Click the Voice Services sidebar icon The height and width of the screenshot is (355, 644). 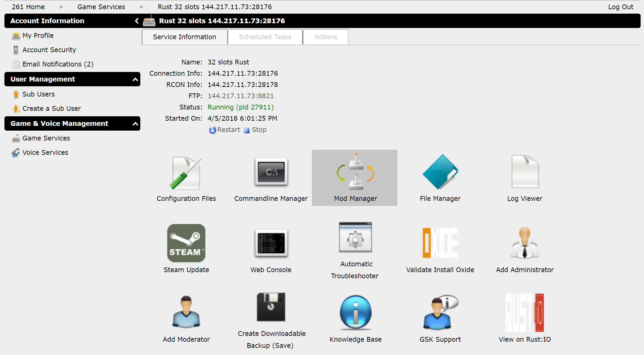coord(16,152)
